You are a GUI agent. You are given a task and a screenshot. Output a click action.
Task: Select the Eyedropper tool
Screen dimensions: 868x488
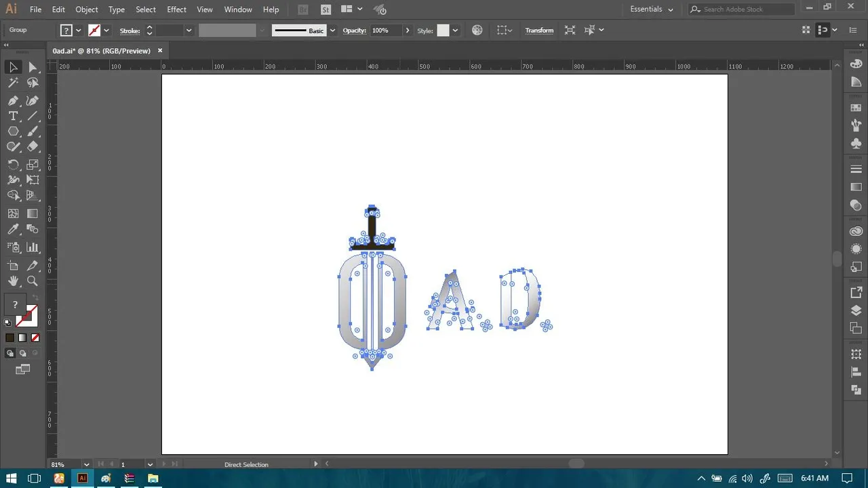click(13, 230)
